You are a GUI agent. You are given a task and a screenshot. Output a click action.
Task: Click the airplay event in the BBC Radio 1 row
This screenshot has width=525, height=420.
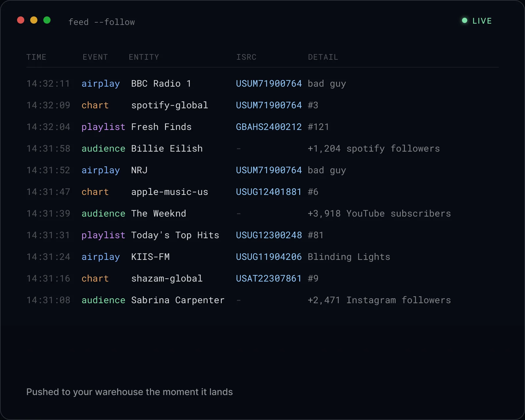tap(101, 84)
